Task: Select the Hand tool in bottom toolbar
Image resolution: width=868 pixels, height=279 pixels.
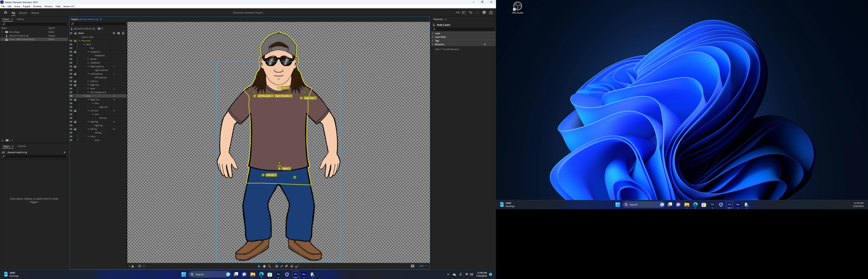Action: [264, 266]
